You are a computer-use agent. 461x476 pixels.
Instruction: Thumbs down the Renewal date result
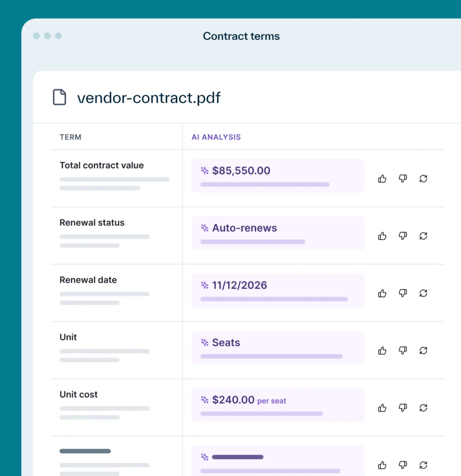[x=403, y=293]
